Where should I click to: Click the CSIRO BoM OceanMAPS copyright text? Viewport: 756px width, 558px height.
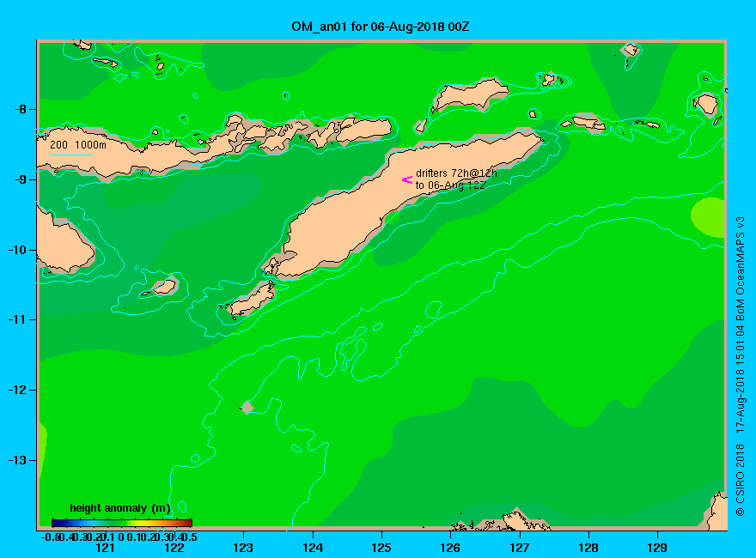coord(741,367)
